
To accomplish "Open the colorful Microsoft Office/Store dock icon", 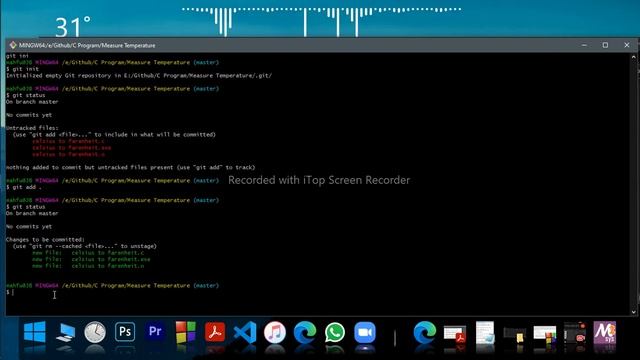I will click(x=185, y=332).
